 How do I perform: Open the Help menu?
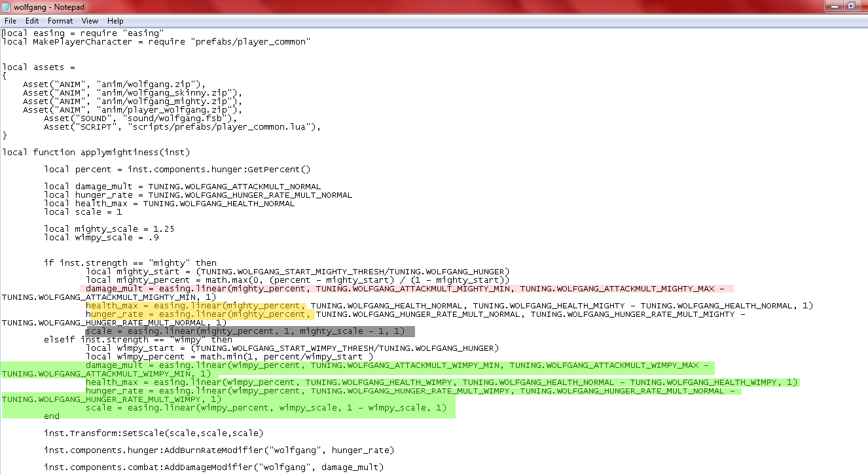[x=115, y=21]
